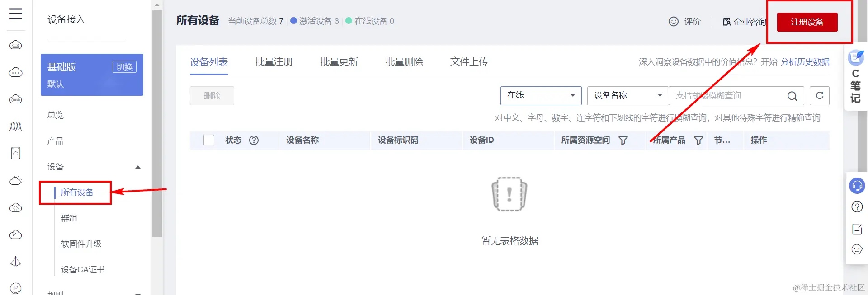The height and width of the screenshot is (295, 868).
Task: Click the 设备标识码 column header
Action: tap(398, 140)
